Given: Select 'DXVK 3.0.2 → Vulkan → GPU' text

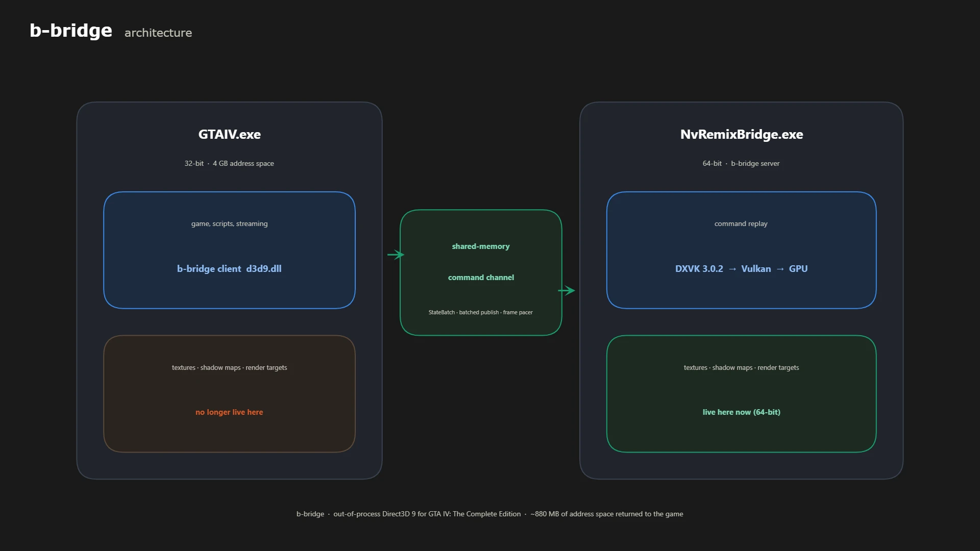Looking at the screenshot, I should pyautogui.click(x=741, y=269).
